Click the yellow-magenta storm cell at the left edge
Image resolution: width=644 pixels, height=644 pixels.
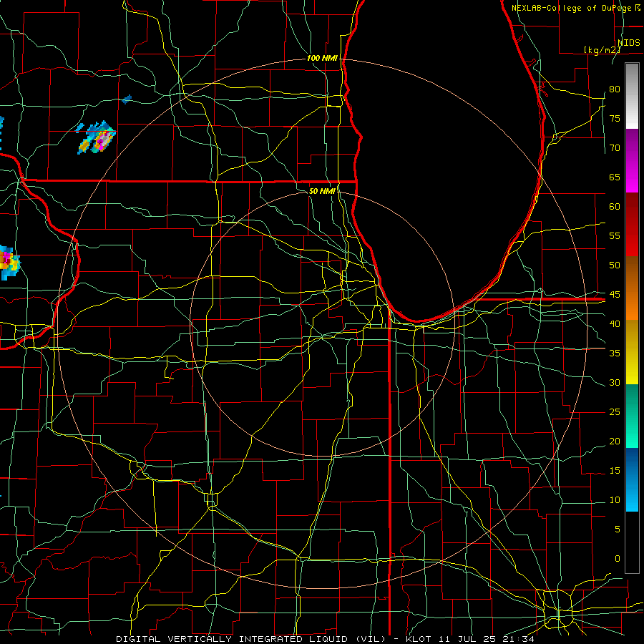click(9, 262)
